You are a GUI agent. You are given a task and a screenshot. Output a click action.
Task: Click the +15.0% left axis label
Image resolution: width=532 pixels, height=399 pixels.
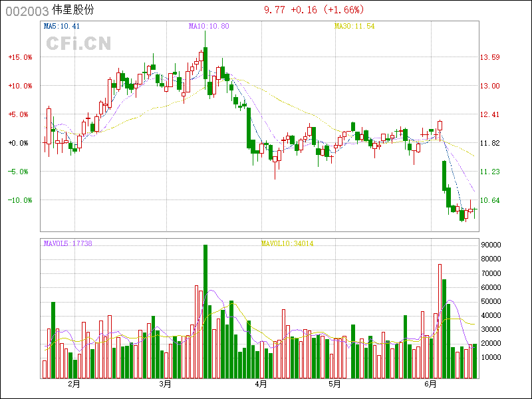(20, 57)
